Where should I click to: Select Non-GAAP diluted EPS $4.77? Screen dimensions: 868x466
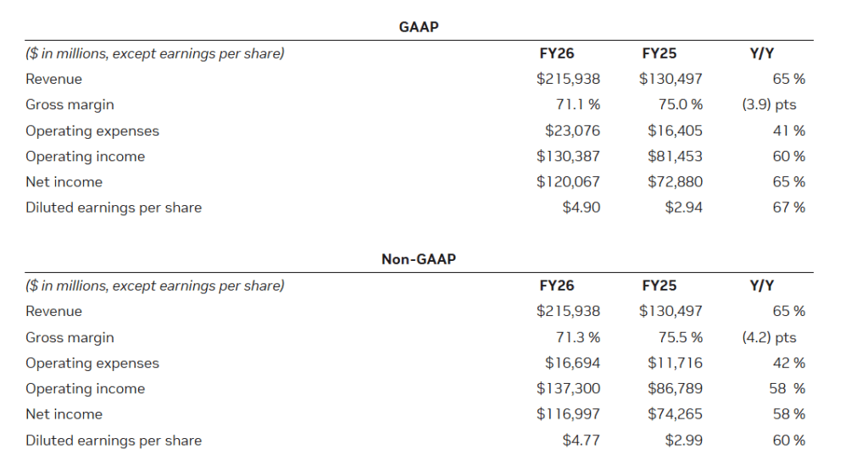[x=581, y=440]
